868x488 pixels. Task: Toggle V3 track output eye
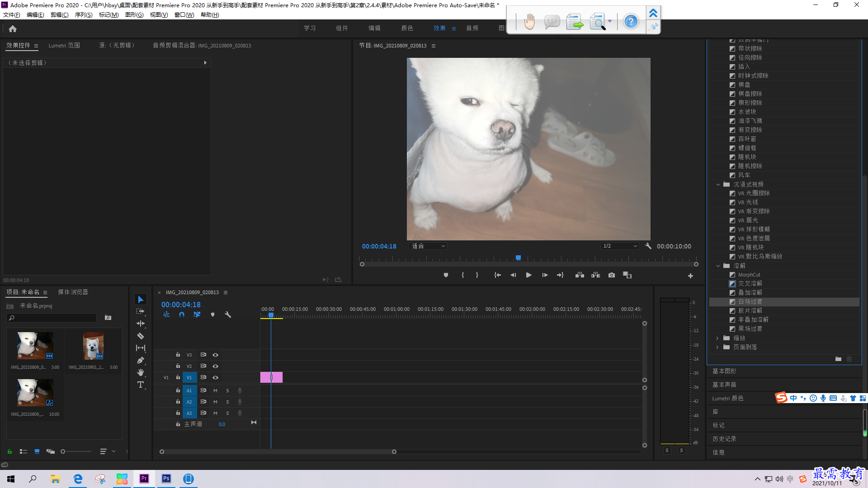tap(216, 355)
